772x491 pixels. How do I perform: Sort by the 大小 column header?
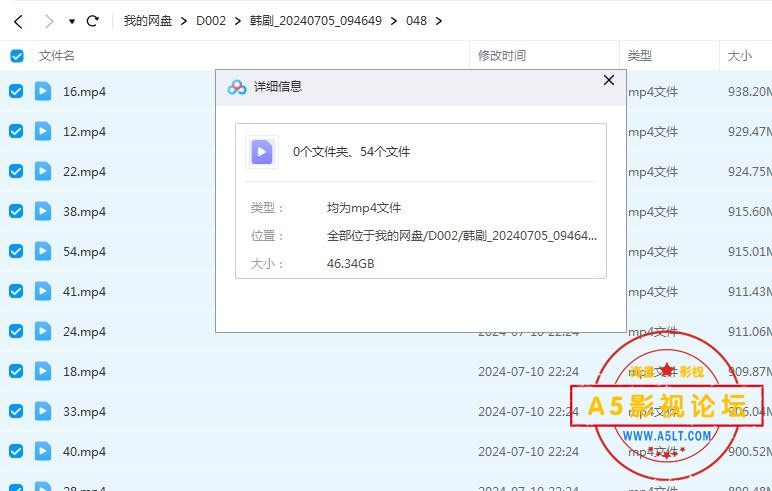click(x=740, y=56)
